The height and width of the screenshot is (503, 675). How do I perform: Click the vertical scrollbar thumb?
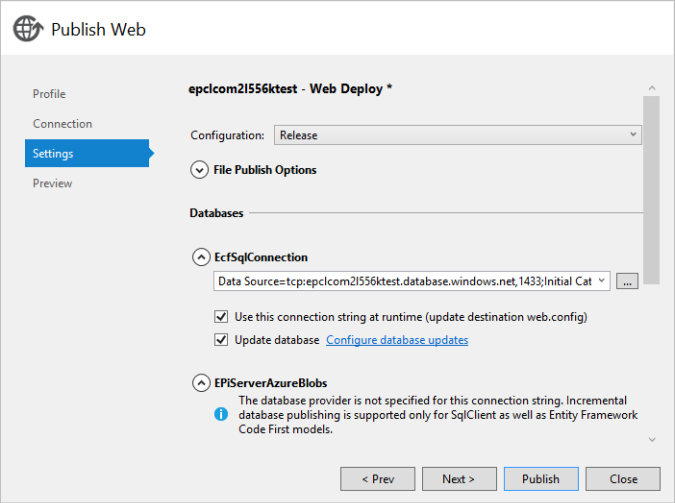651,190
